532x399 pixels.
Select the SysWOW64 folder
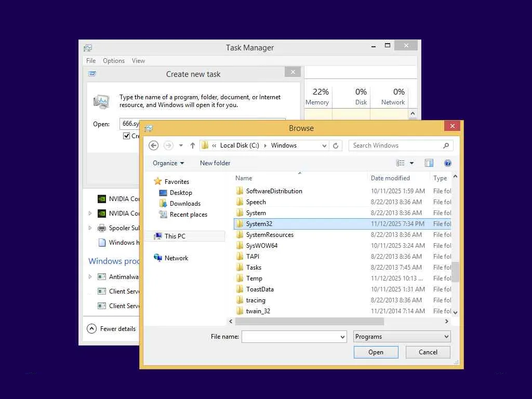point(262,246)
